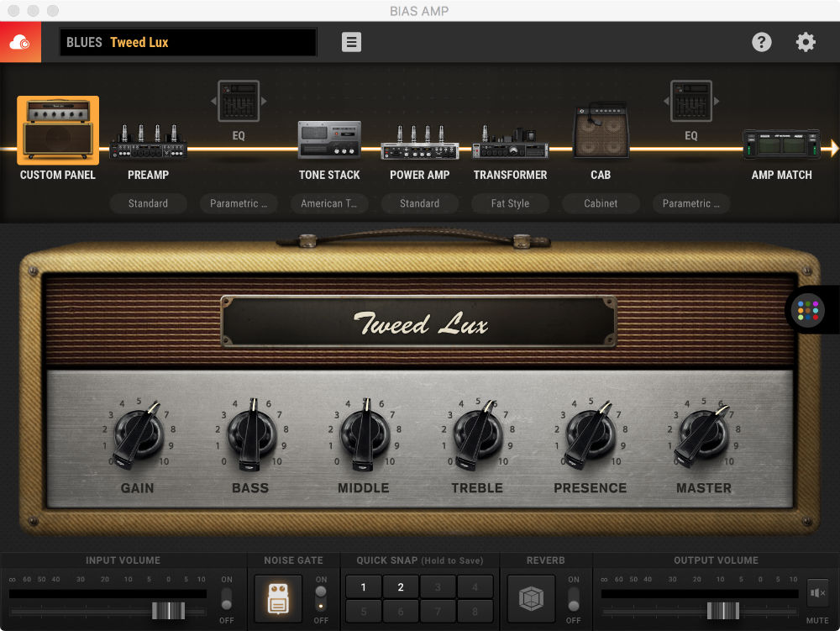Image resolution: width=840 pixels, height=631 pixels.
Task: Select the PREAMP module in the signal chain
Action: click(148, 143)
